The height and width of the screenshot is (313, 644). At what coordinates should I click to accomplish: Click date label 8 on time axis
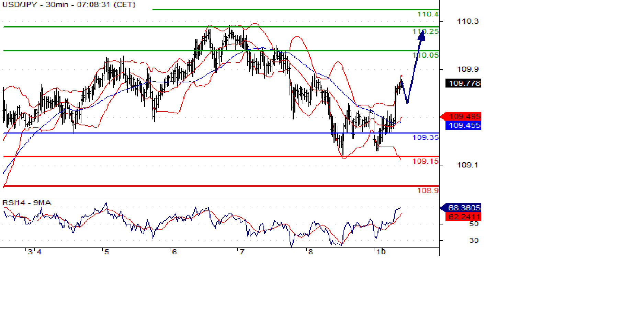pyautogui.click(x=310, y=252)
